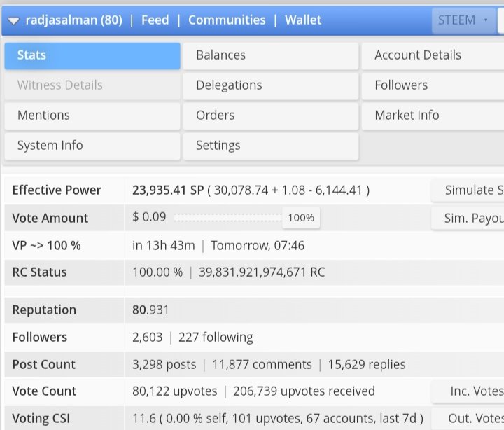Open the Wallet link

pos(303,20)
